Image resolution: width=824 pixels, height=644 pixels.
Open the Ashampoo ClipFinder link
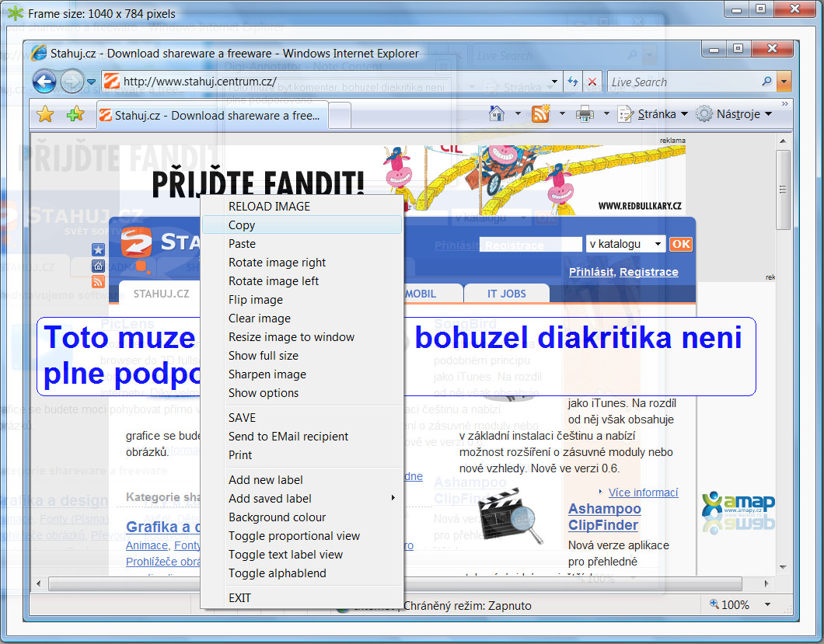click(604, 517)
